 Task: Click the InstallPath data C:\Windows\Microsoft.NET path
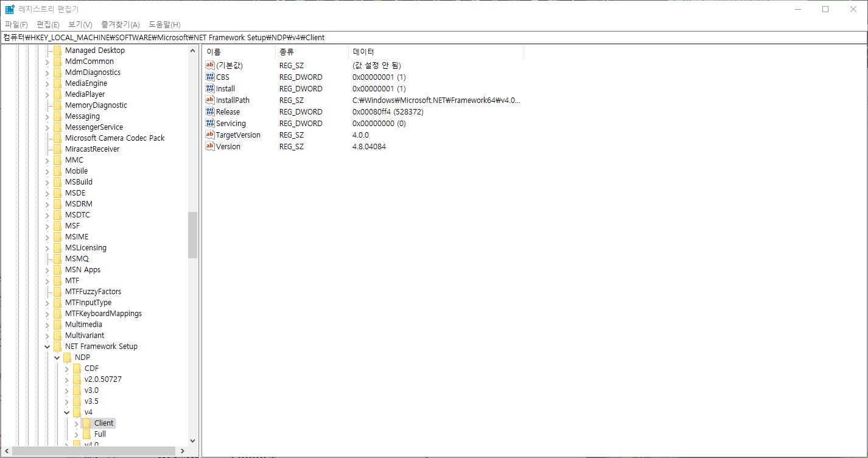point(436,100)
